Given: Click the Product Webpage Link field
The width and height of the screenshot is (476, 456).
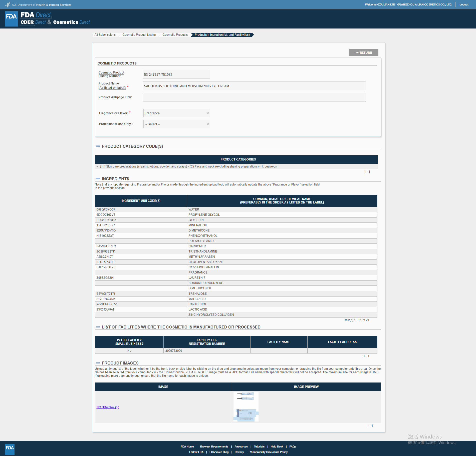Looking at the screenshot, I should pos(254,97).
